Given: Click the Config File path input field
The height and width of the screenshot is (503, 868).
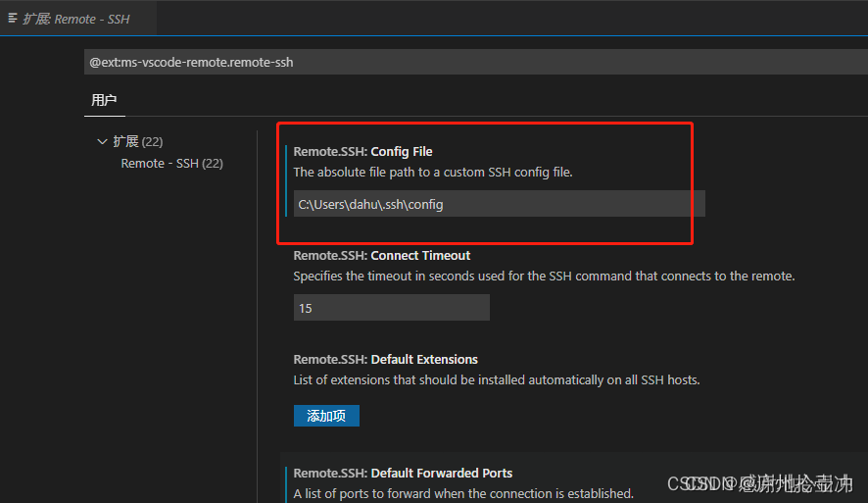Looking at the screenshot, I should tap(499, 204).
